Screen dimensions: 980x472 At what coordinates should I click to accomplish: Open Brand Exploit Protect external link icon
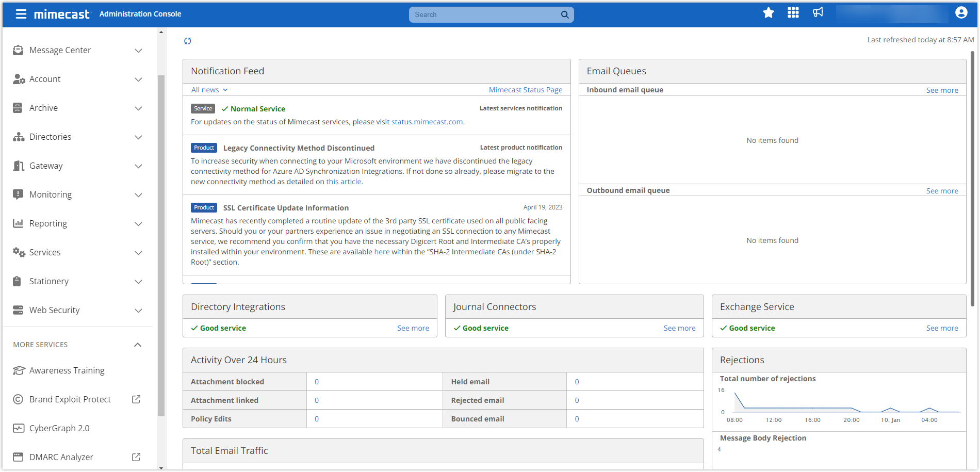tap(136, 399)
